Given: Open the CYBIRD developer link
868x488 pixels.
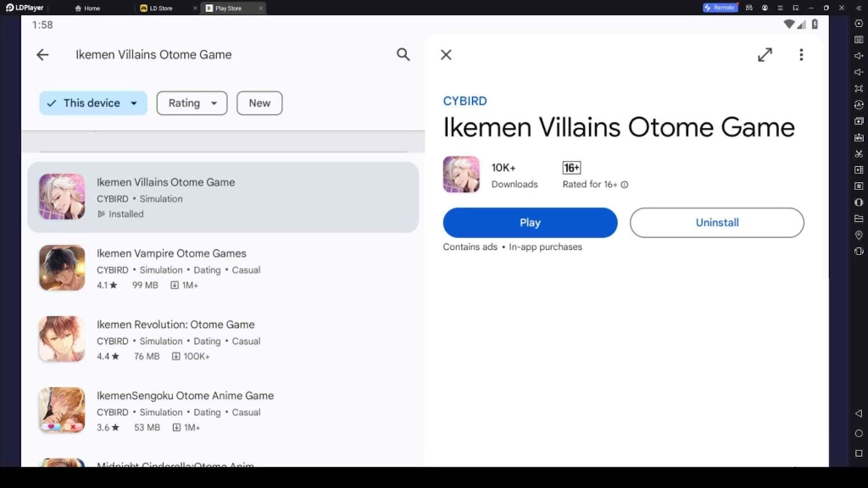Looking at the screenshot, I should click(x=465, y=101).
